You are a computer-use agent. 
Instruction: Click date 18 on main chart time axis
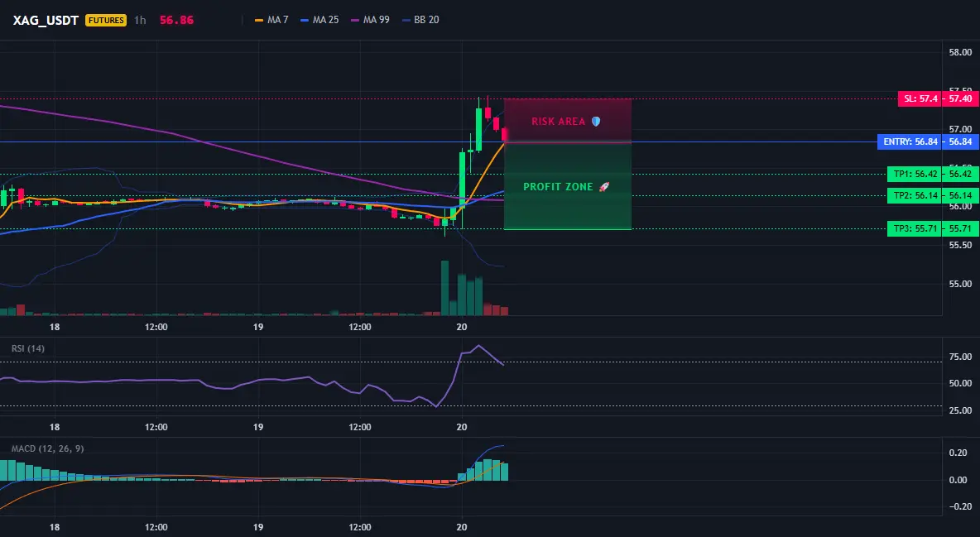click(55, 327)
